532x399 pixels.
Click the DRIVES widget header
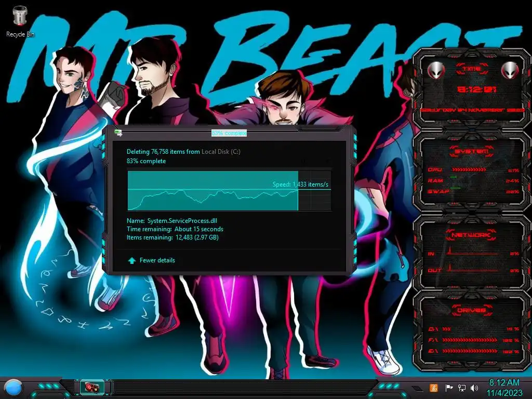tap(471, 310)
